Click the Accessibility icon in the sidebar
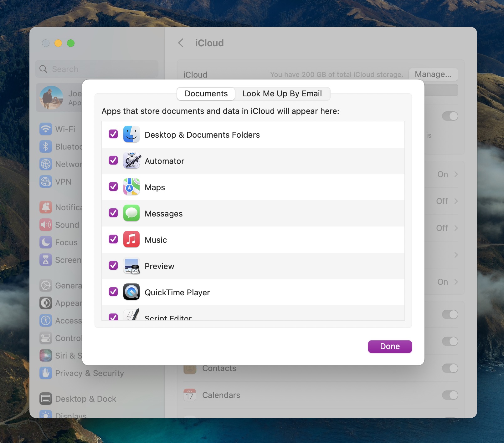504x443 pixels. [46, 320]
